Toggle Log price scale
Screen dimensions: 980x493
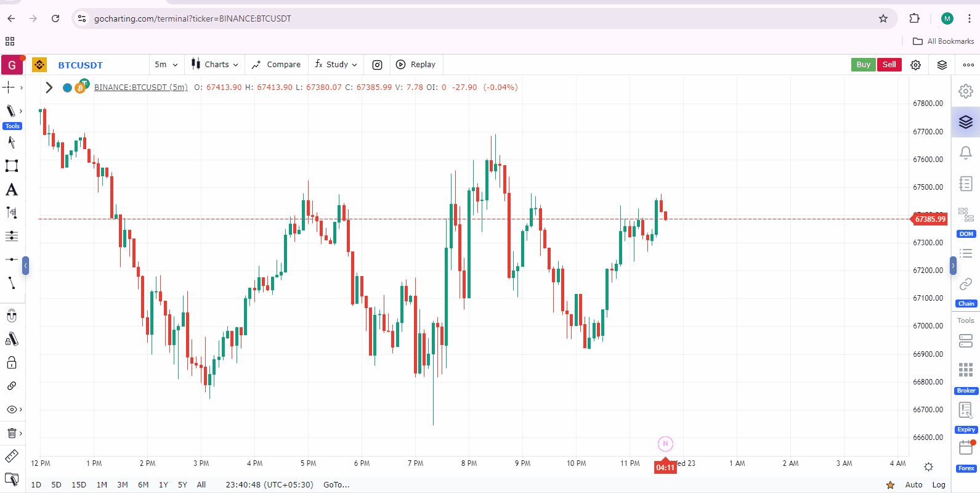tap(939, 485)
